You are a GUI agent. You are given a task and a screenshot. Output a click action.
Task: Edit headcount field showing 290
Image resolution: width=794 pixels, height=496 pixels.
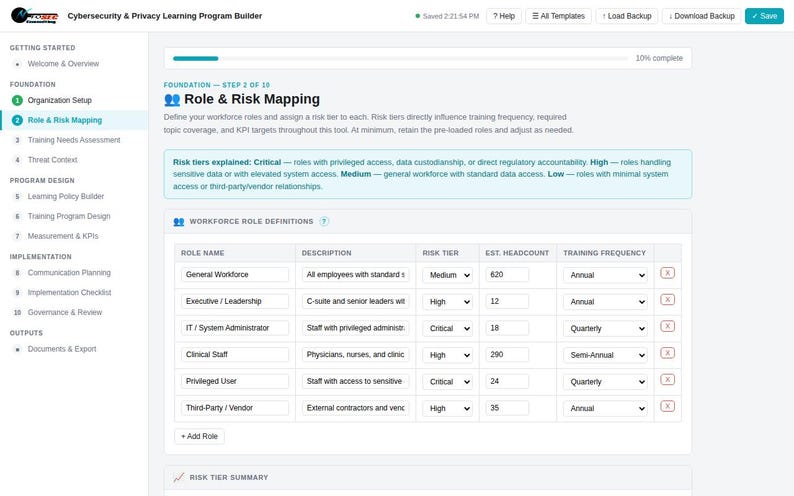coord(507,354)
